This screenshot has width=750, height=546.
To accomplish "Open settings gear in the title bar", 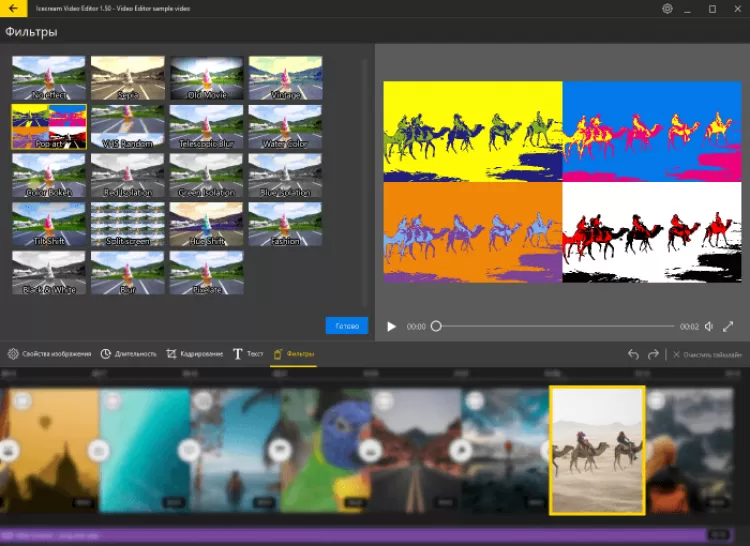I will 667,9.
